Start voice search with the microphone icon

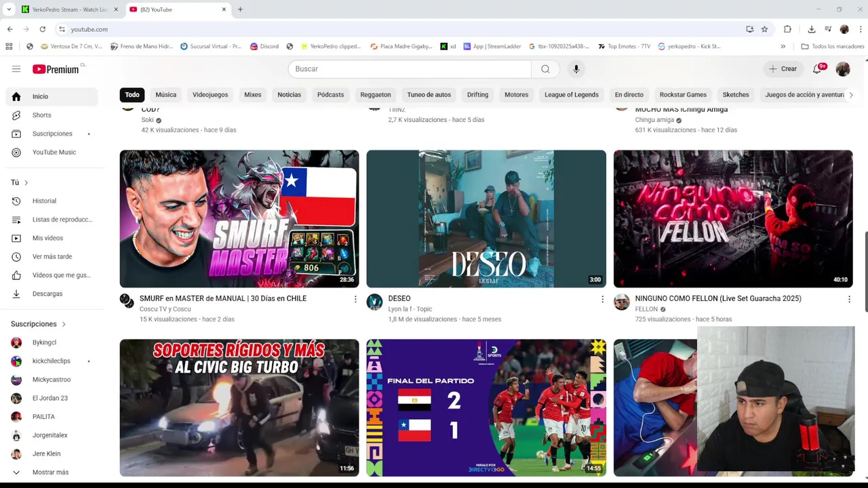point(576,69)
